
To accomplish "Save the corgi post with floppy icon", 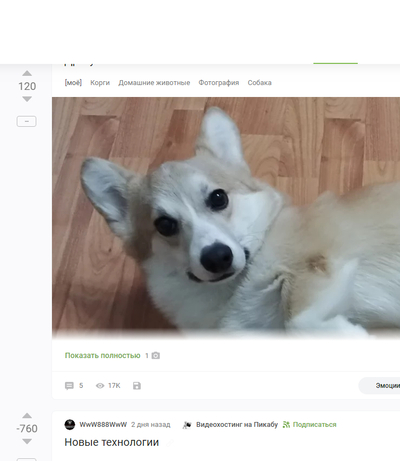I will point(137,386).
